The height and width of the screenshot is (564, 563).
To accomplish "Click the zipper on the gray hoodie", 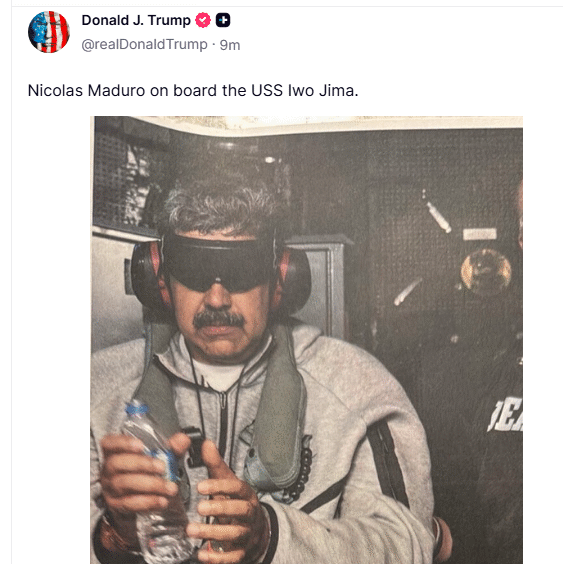I will pos(223,424).
